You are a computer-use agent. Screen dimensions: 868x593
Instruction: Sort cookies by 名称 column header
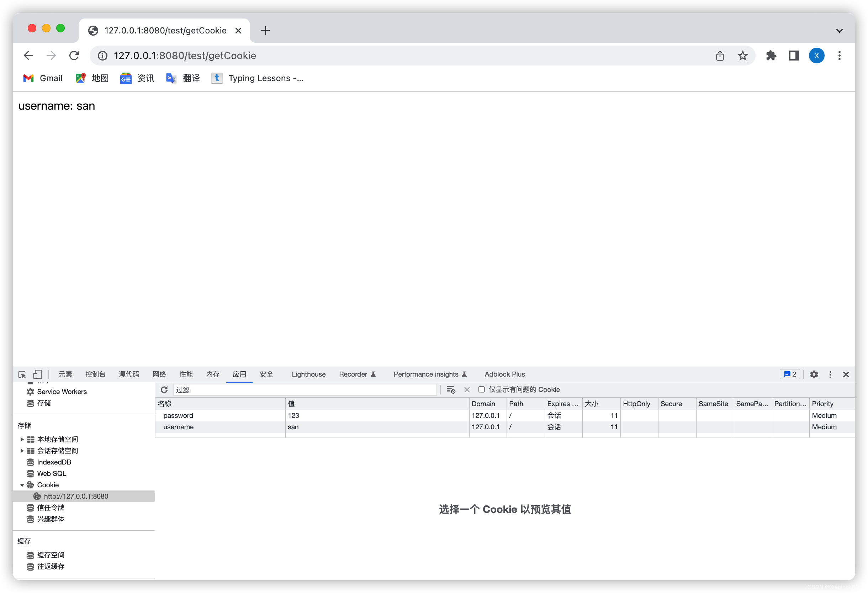[x=220, y=404]
